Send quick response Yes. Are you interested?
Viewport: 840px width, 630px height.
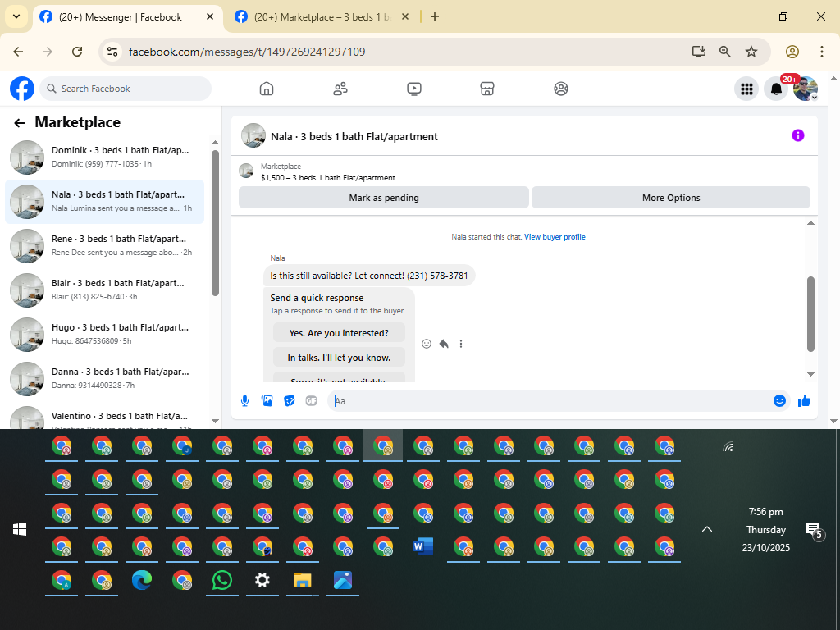(x=339, y=333)
